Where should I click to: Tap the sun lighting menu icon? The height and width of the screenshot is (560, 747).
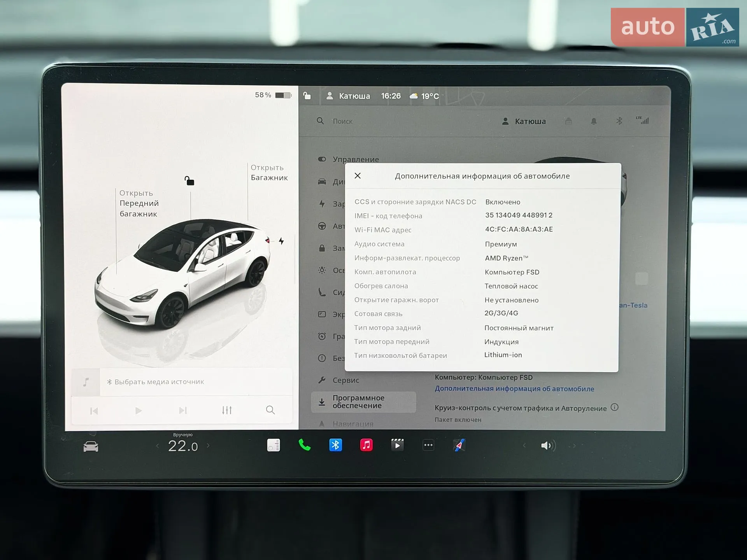point(322,270)
